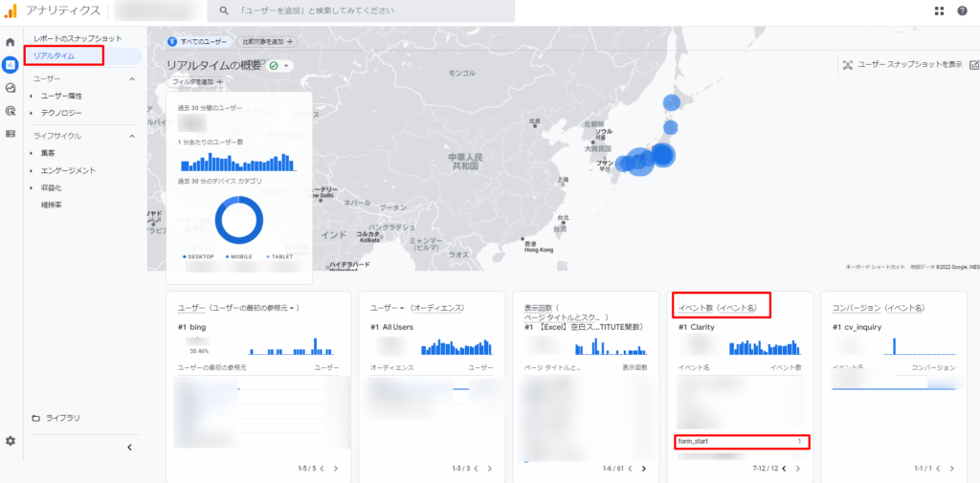Select the Reports bar-chart icon in left rail
This screenshot has height=483, width=980.
[10, 64]
